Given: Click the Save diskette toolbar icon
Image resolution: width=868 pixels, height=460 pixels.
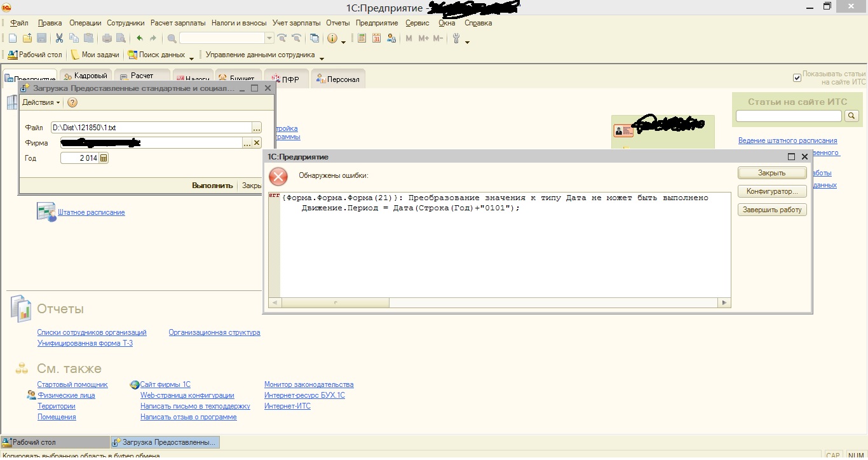Looking at the screenshot, I should 42,39.
